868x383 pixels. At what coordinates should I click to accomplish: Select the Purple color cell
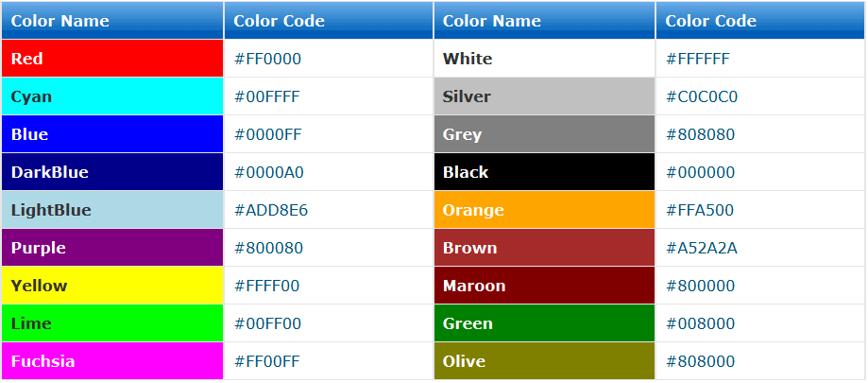[111, 248]
